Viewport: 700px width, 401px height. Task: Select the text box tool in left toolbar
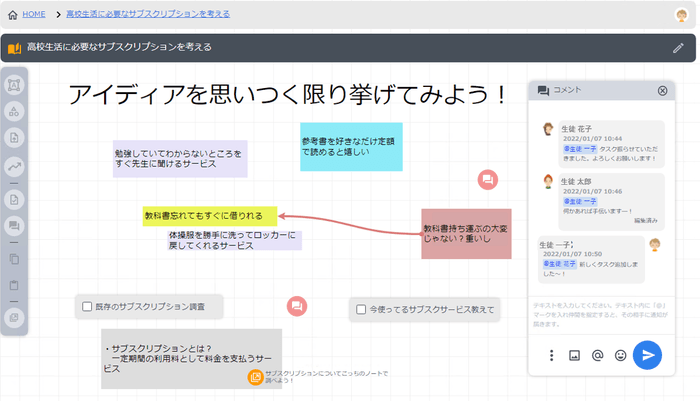[x=15, y=85]
